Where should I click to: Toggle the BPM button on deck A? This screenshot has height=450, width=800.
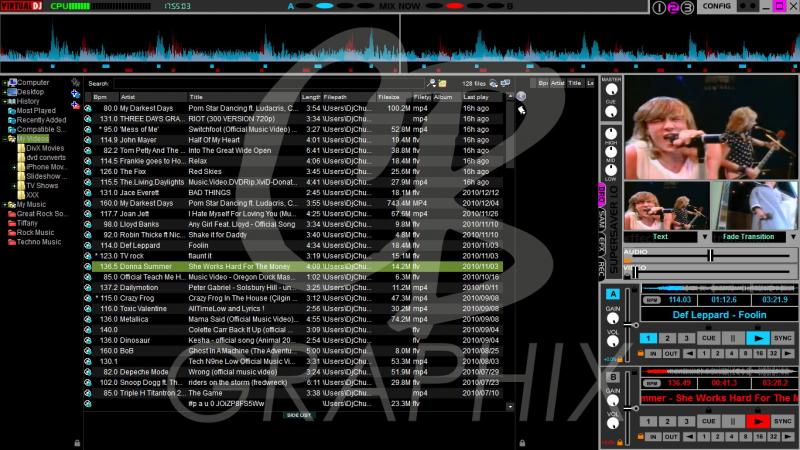[652, 300]
